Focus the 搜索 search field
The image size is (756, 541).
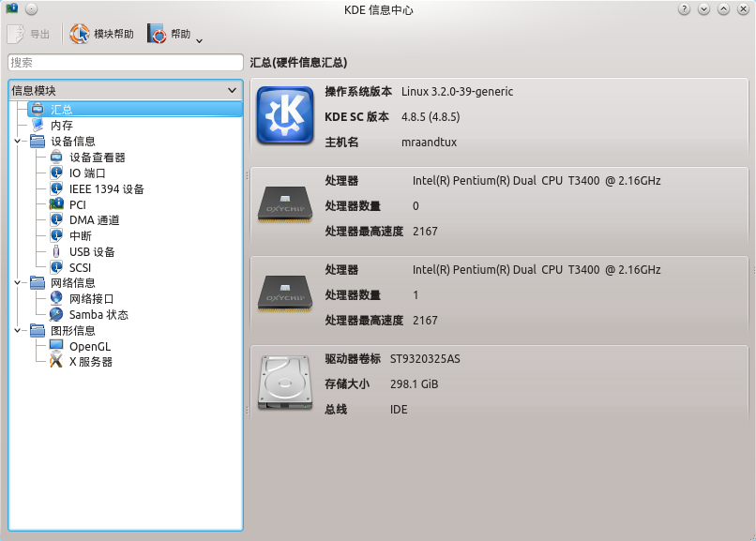pyautogui.click(x=126, y=63)
